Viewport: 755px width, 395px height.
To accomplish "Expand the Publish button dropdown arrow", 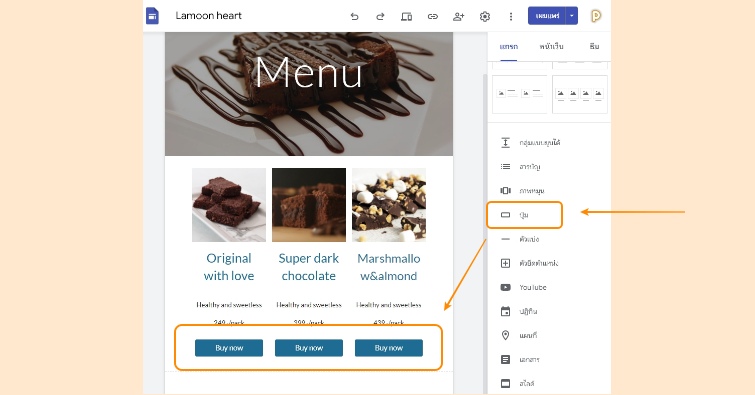I will [572, 16].
